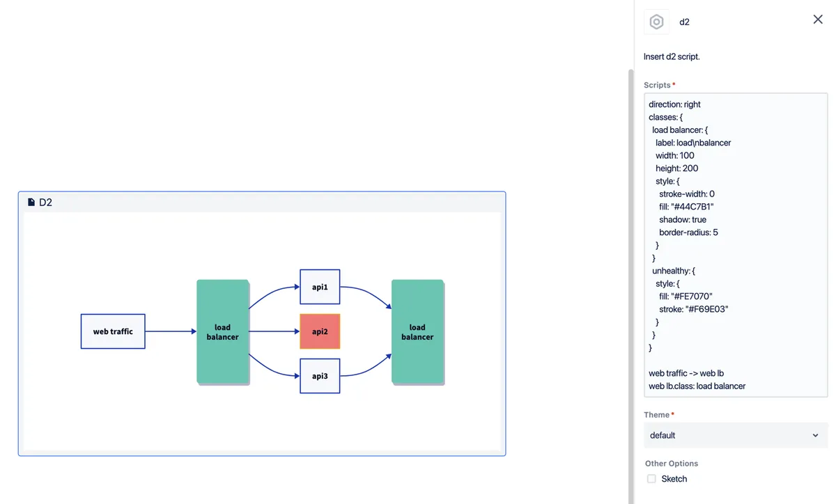The width and height of the screenshot is (836, 504).
Task: Click the d2 panel header name
Action: click(x=684, y=22)
